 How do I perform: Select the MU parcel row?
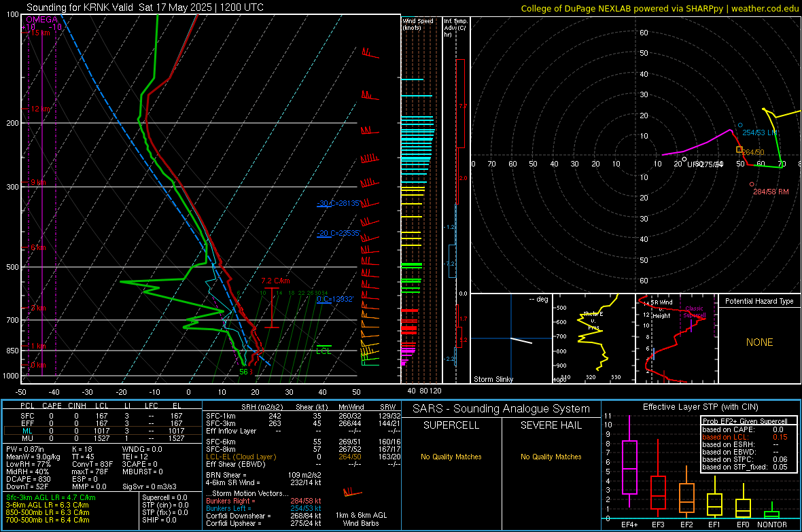101,438
